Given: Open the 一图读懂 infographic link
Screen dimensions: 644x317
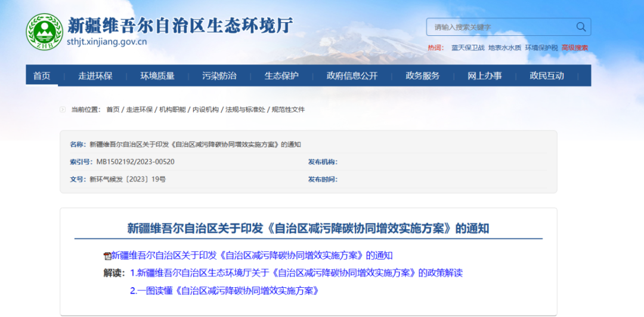Looking at the screenshot, I should point(224,291).
